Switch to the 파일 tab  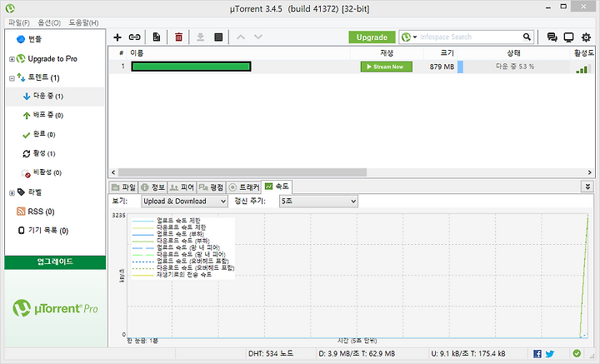tap(123, 187)
